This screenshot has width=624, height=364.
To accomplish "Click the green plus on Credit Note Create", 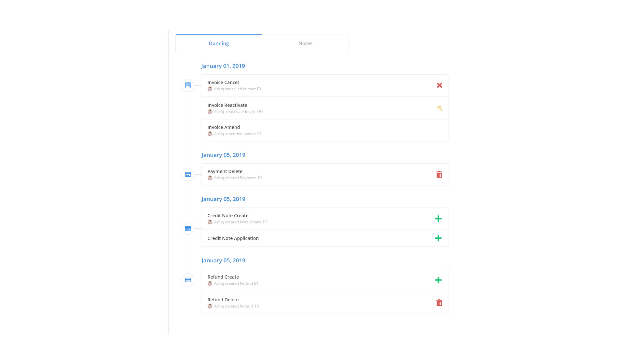I will (438, 219).
